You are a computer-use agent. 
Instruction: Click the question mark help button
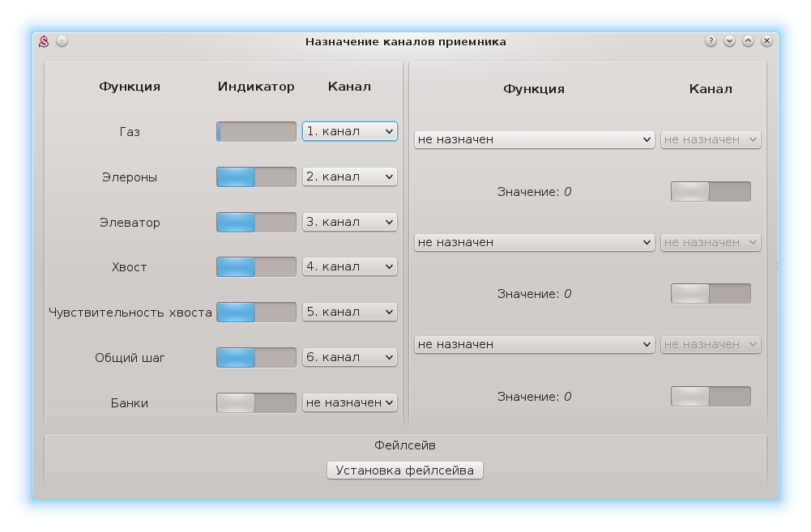[x=711, y=41]
